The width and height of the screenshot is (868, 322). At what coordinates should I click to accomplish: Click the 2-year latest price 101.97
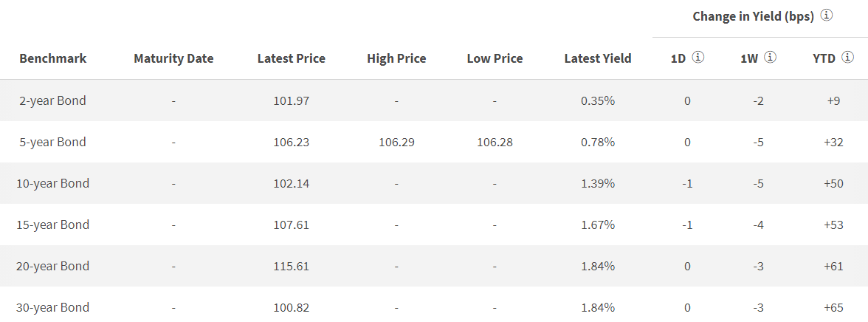coord(291,100)
